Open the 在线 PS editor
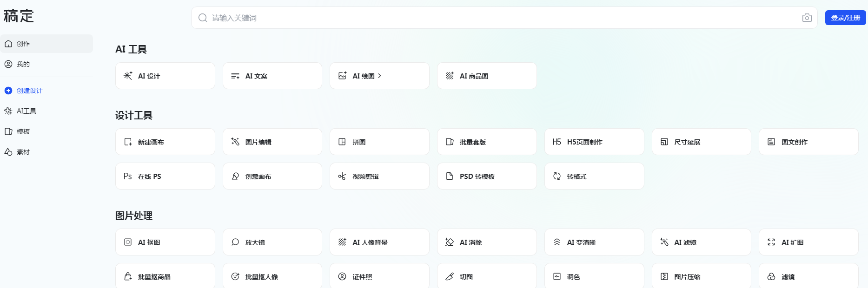The width and height of the screenshot is (868, 288). point(165,176)
